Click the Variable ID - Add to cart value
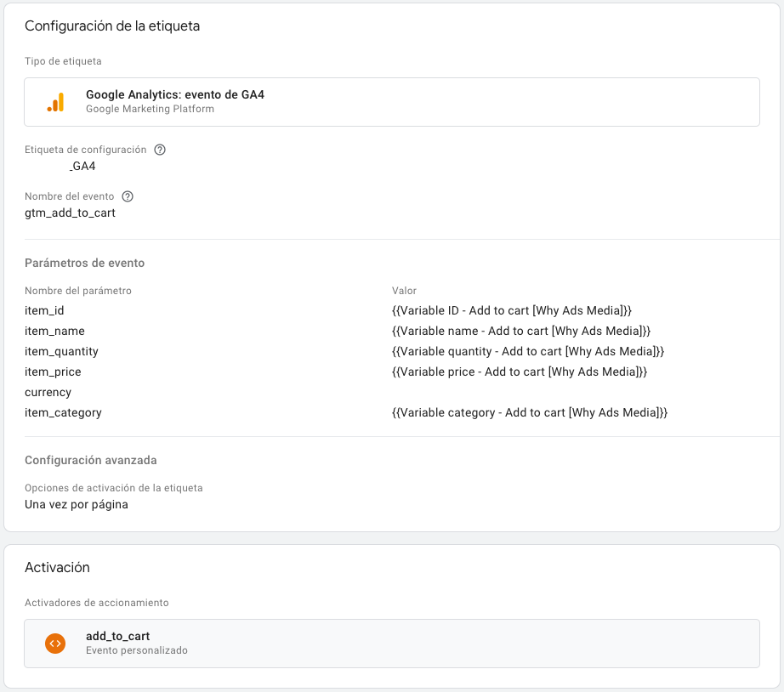This screenshot has height=692, width=784. [x=511, y=310]
